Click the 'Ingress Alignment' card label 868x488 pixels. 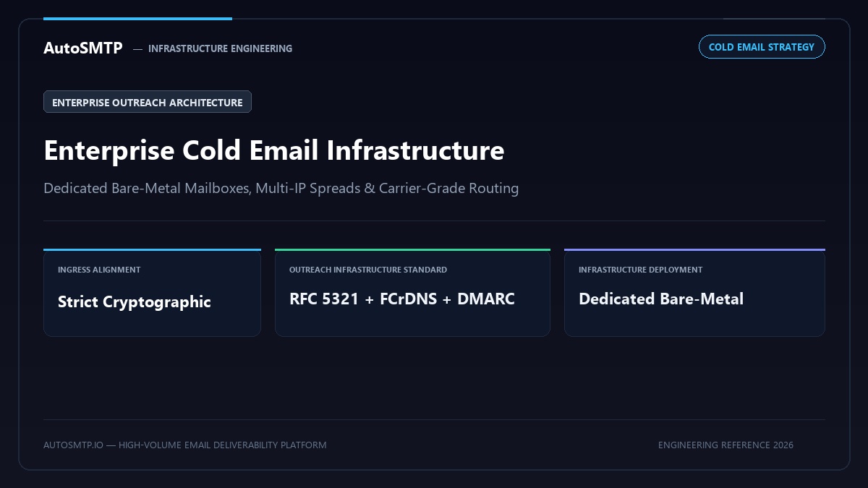tap(99, 270)
